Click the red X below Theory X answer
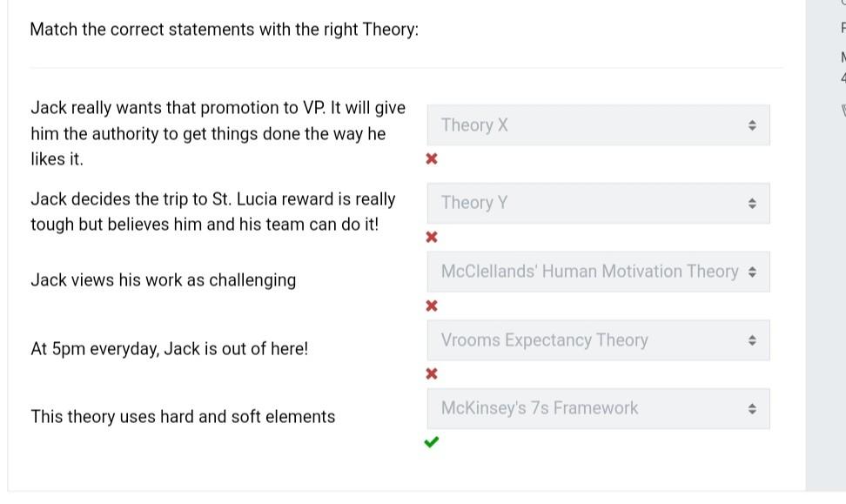Screen dimensions: 846x504 432,158
